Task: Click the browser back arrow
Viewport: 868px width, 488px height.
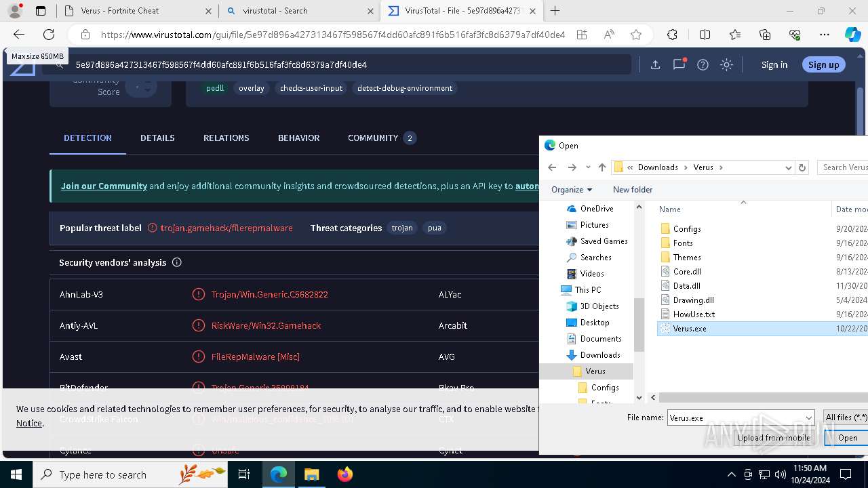Action: [x=19, y=35]
